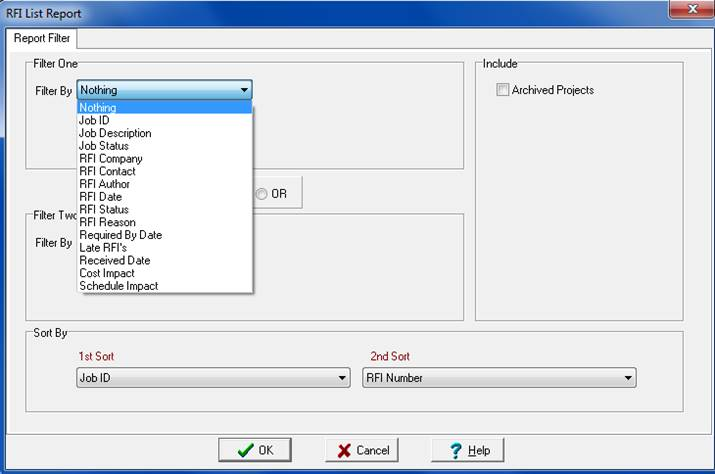Check the Archived Projects checkbox

pos(503,90)
